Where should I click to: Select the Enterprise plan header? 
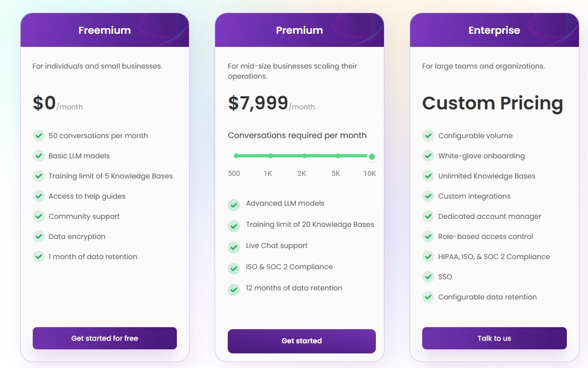coord(494,30)
